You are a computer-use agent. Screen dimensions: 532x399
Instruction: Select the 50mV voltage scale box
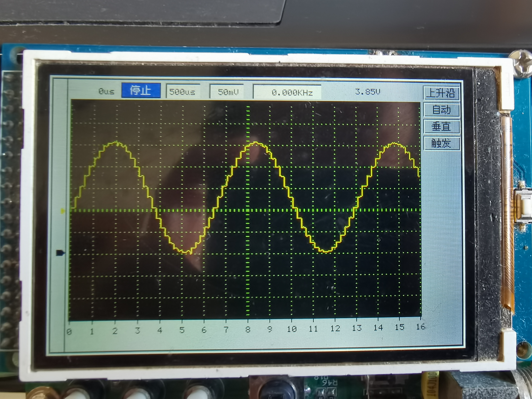[x=228, y=92]
